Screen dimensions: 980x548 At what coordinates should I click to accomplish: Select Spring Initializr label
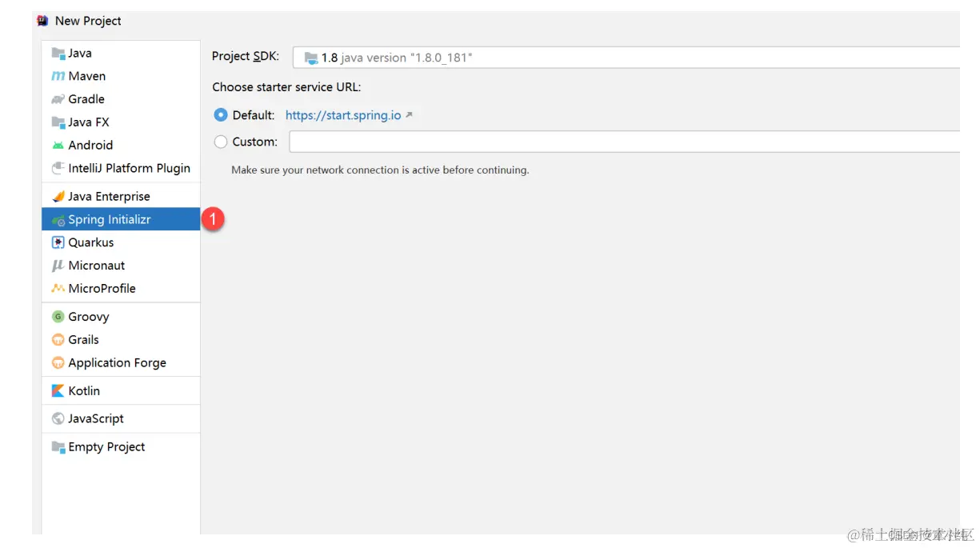pyautogui.click(x=110, y=219)
